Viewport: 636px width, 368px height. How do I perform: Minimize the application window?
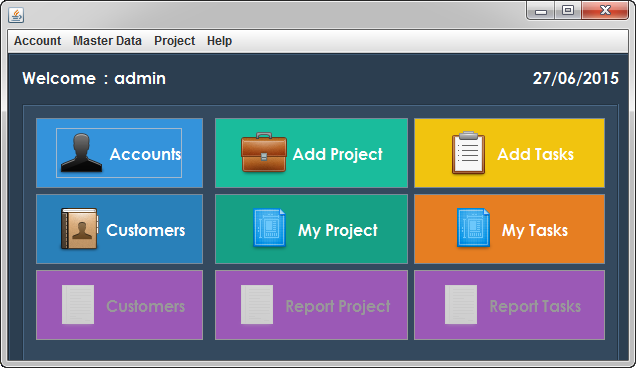[541, 11]
